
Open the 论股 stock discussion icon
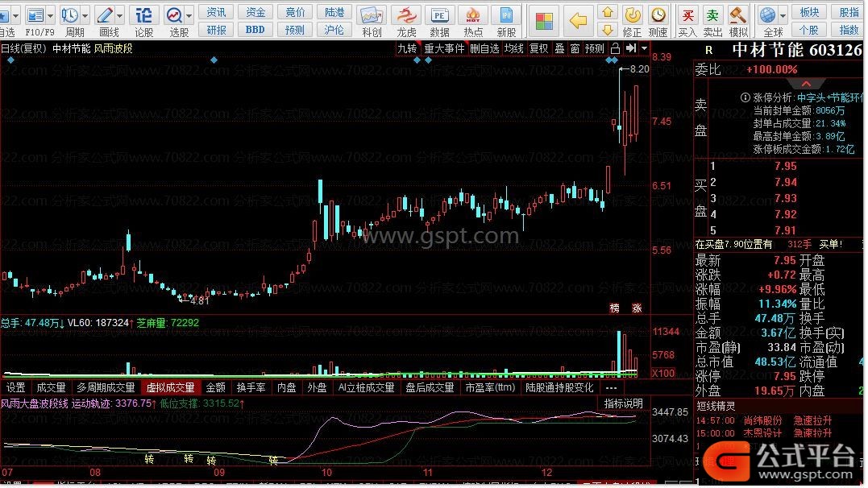point(144,15)
